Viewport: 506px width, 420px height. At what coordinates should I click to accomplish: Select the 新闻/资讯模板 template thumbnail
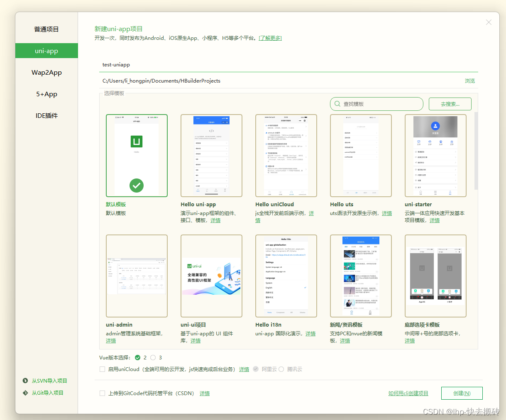point(361,276)
